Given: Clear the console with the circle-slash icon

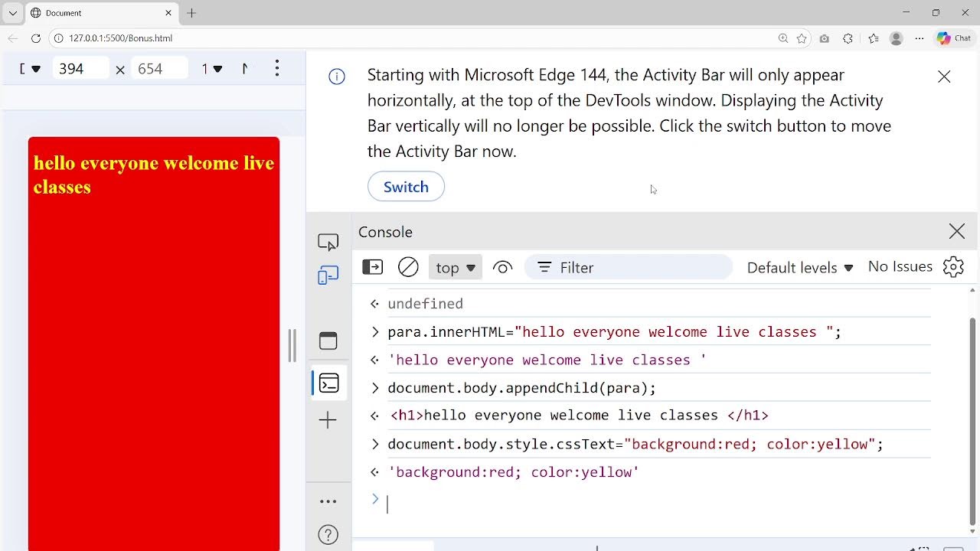Looking at the screenshot, I should [x=408, y=267].
